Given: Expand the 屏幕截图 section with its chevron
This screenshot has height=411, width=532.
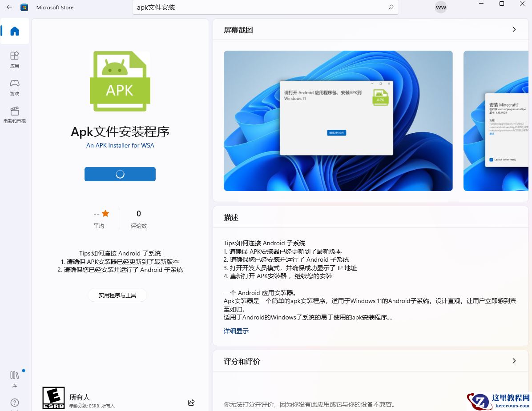Looking at the screenshot, I should coord(514,29).
